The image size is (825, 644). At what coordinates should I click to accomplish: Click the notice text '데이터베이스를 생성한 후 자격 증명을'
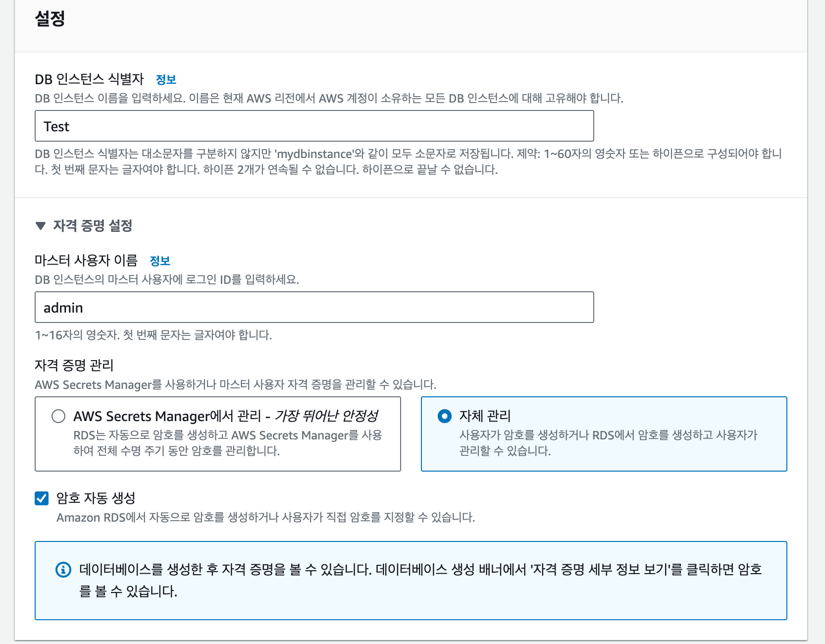click(x=420, y=580)
